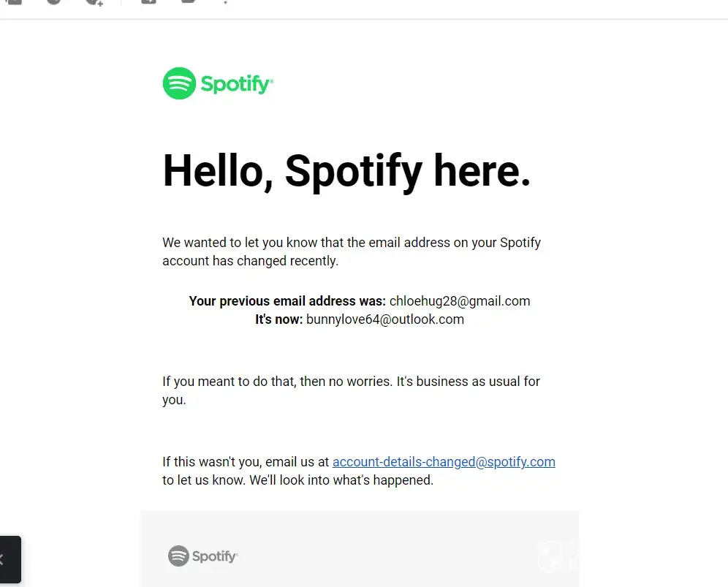Open the account-details-changed@spotify.com link
The width and height of the screenshot is (728, 587).
click(444, 462)
